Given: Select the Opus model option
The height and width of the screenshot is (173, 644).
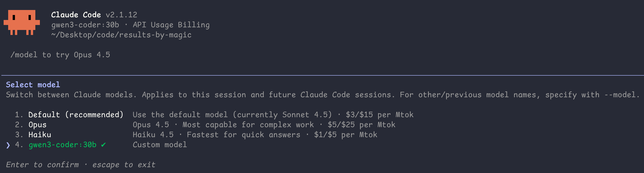Looking at the screenshot, I should coord(37,124).
